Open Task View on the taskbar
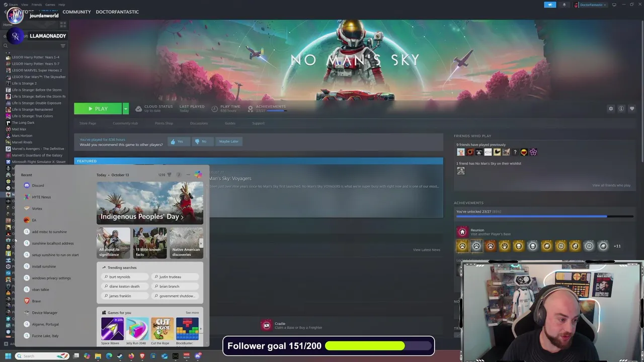Viewport: 644px width, 362px height. 76,356
